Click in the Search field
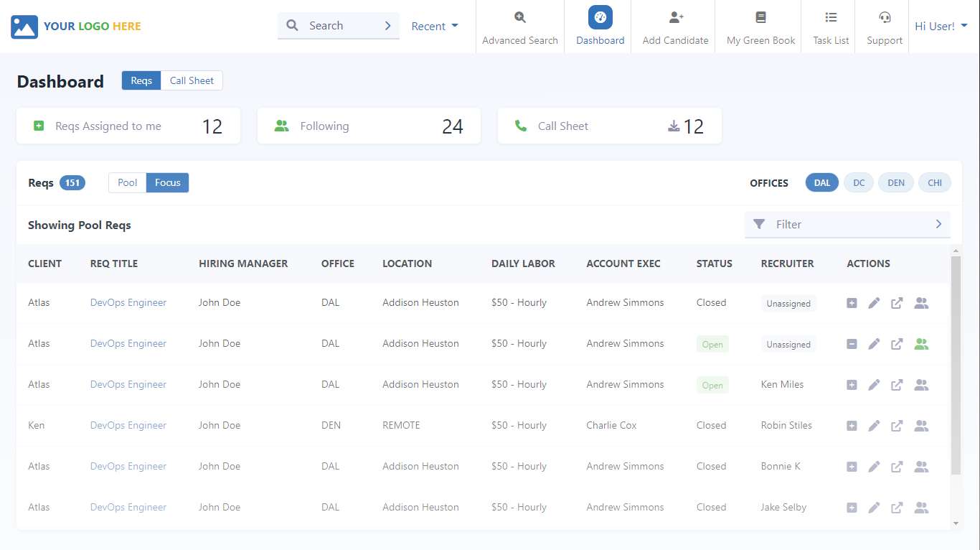This screenshot has height=550, width=980. coord(337,26)
